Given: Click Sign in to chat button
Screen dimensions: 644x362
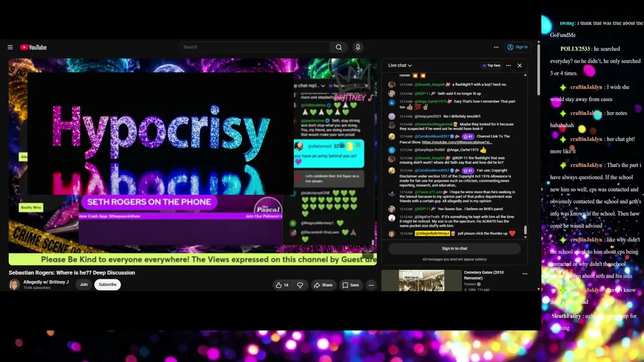Looking at the screenshot, I should tap(454, 248).
